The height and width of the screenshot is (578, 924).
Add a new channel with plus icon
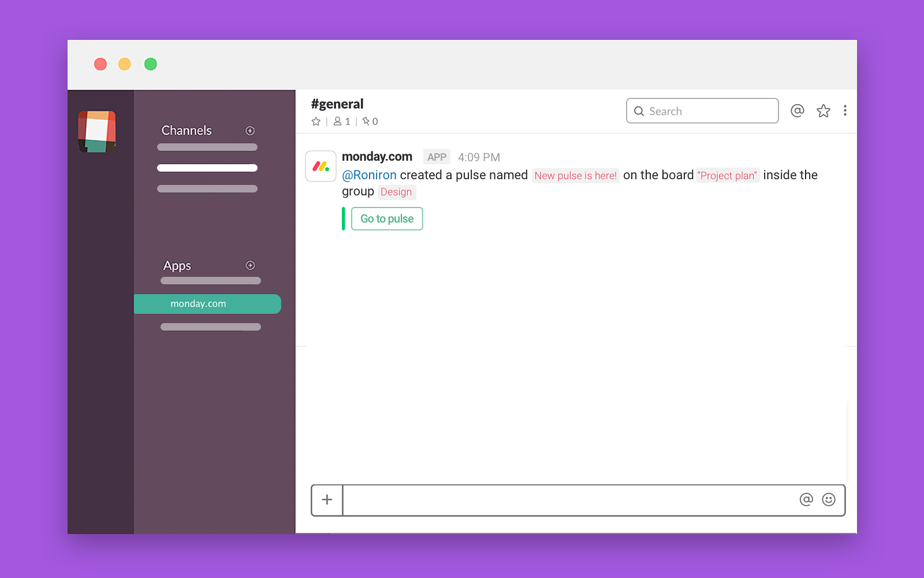[250, 131]
